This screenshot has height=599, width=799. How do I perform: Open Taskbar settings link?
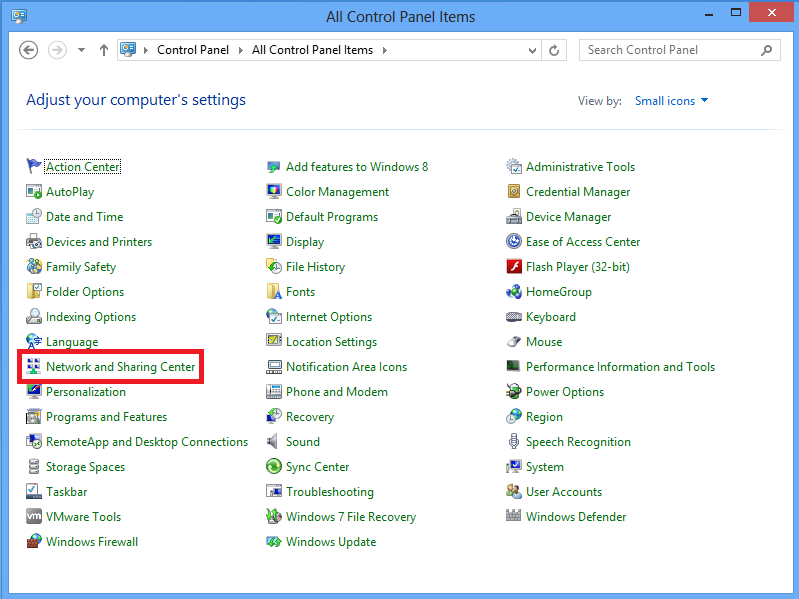click(66, 492)
